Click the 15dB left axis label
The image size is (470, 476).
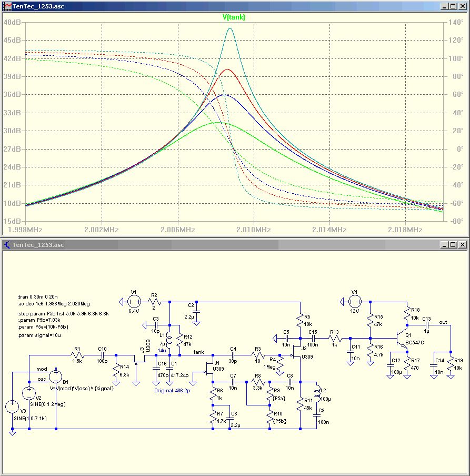12,221
